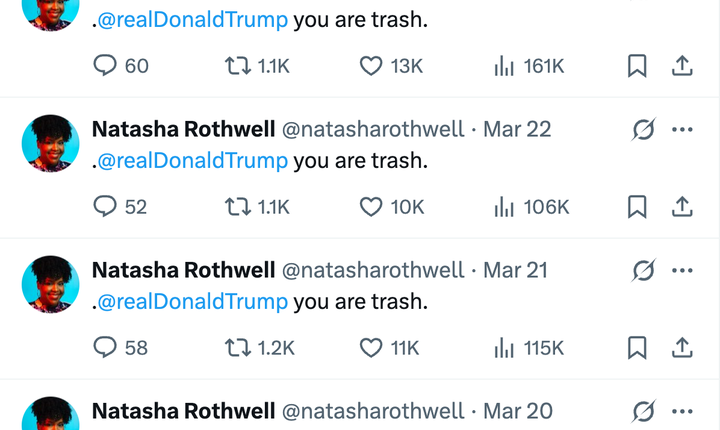Retweet the Mar 22 tweet
The image size is (720, 430).
[x=238, y=207]
